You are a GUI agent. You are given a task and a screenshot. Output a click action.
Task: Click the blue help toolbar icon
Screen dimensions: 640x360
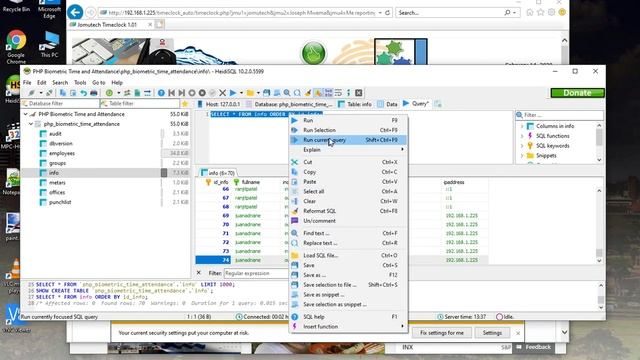(x=161, y=93)
